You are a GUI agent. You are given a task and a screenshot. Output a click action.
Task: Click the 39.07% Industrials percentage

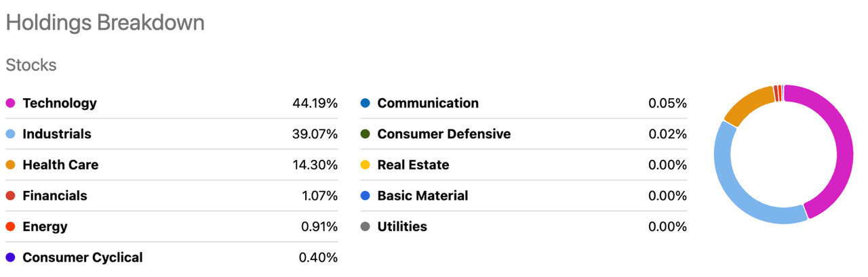[x=315, y=134]
